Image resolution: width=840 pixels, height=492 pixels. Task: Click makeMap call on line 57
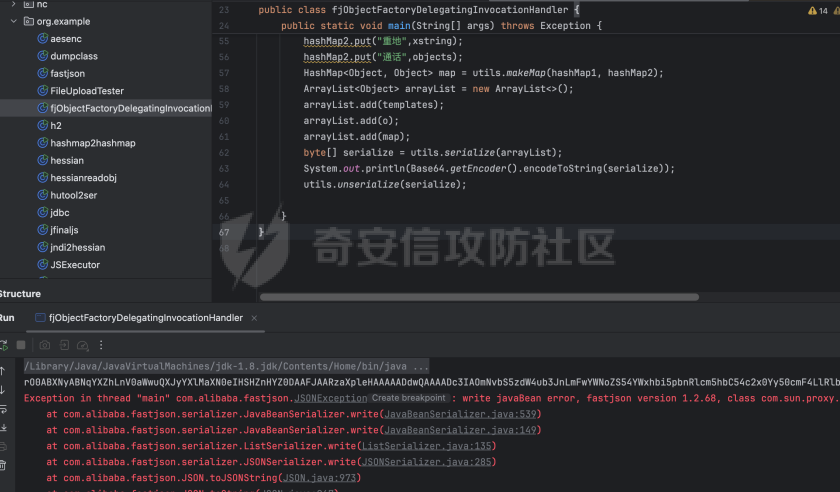(x=526, y=73)
